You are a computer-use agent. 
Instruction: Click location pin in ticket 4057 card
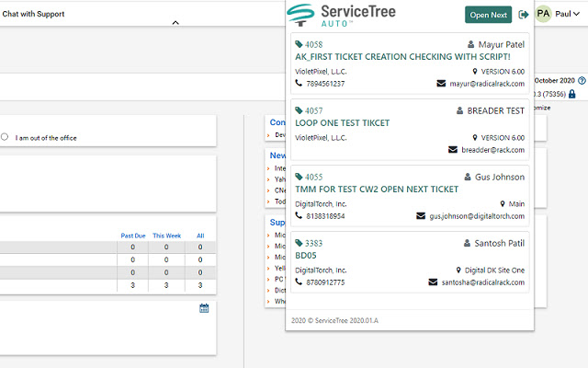coord(475,137)
